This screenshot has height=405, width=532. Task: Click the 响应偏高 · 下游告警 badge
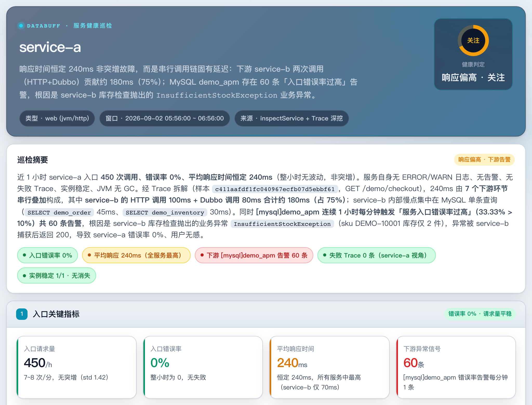pos(484,159)
